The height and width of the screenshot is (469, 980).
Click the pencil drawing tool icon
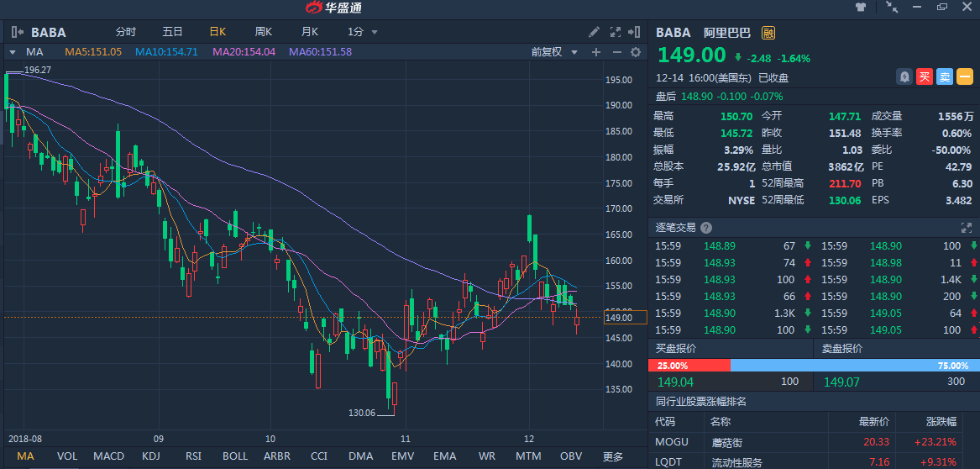(594, 32)
